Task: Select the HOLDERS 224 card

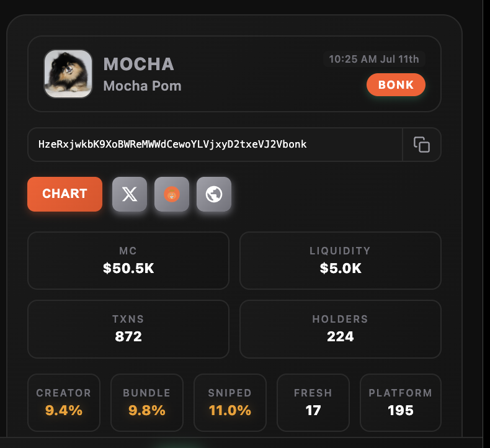Action: tap(341, 329)
